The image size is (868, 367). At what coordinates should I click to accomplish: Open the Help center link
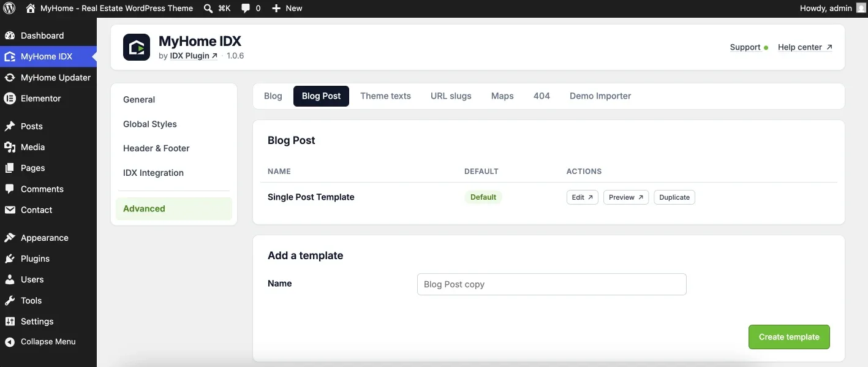tap(805, 47)
